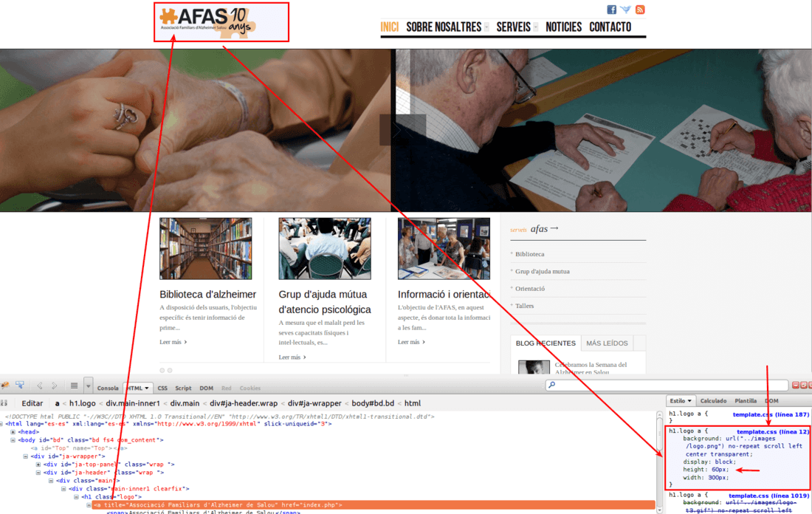Switch to Calculado side tab
This screenshot has width=812, height=514.
tap(713, 401)
